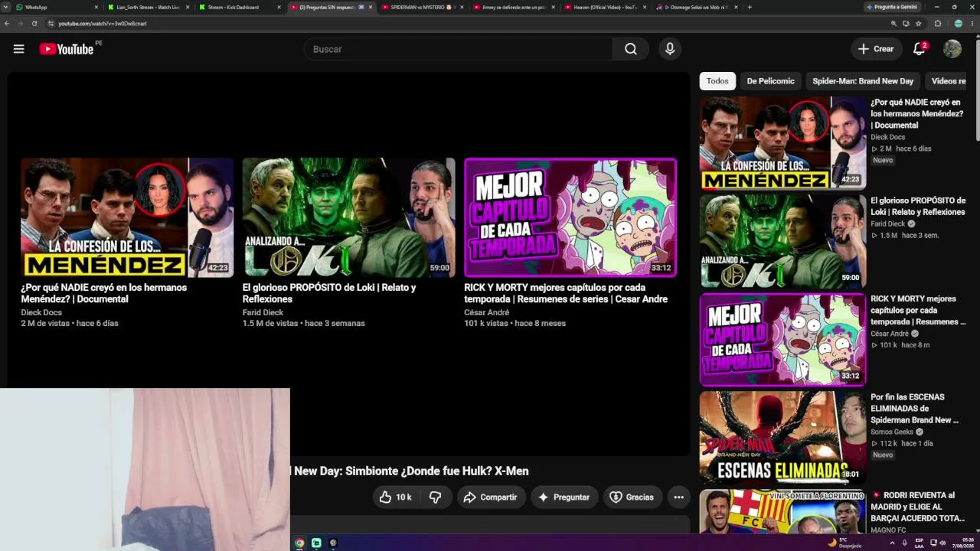This screenshot has width=980, height=551.
Task: Dislike the video with thumbs down
Action: pos(436,497)
